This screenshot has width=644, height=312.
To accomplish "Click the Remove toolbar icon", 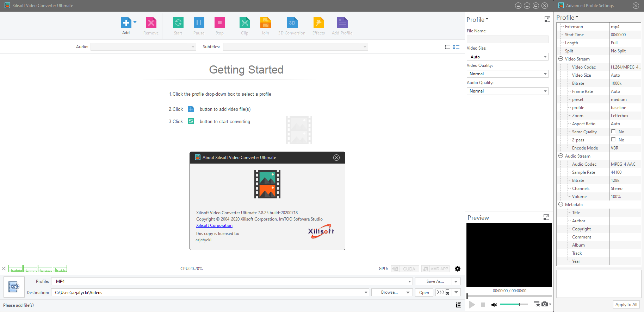I will pyautogui.click(x=151, y=23).
